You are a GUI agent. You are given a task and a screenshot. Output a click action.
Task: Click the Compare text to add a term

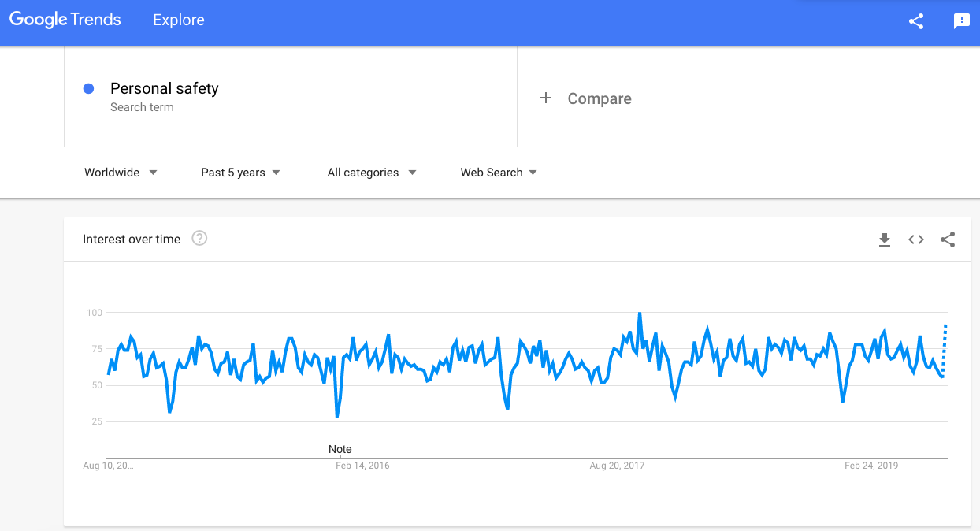[600, 98]
